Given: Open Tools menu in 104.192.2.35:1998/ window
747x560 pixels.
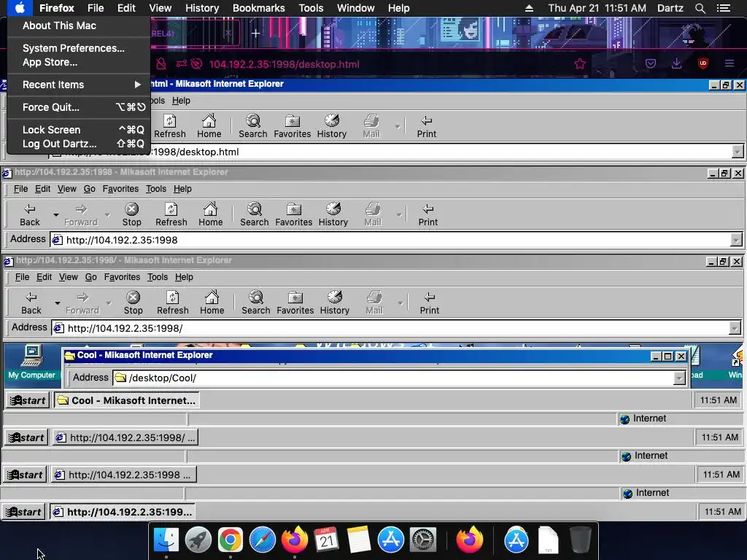Looking at the screenshot, I should click(158, 277).
